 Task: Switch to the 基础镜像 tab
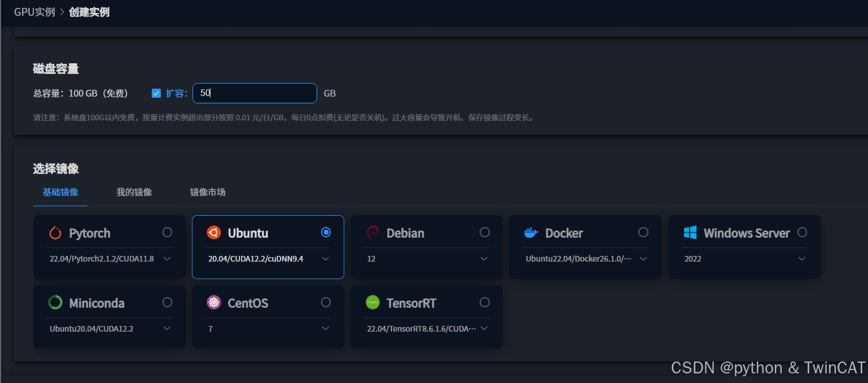tap(60, 192)
